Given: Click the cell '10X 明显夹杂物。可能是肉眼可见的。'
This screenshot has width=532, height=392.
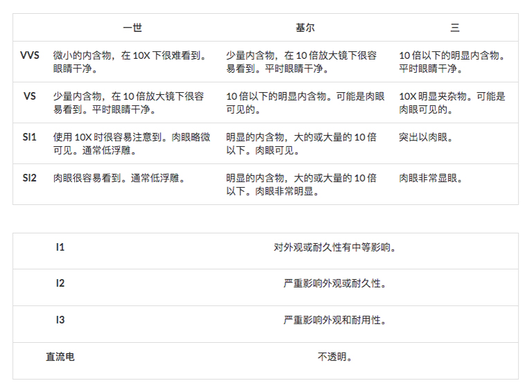Looking at the screenshot, I should pyautogui.click(x=452, y=103).
